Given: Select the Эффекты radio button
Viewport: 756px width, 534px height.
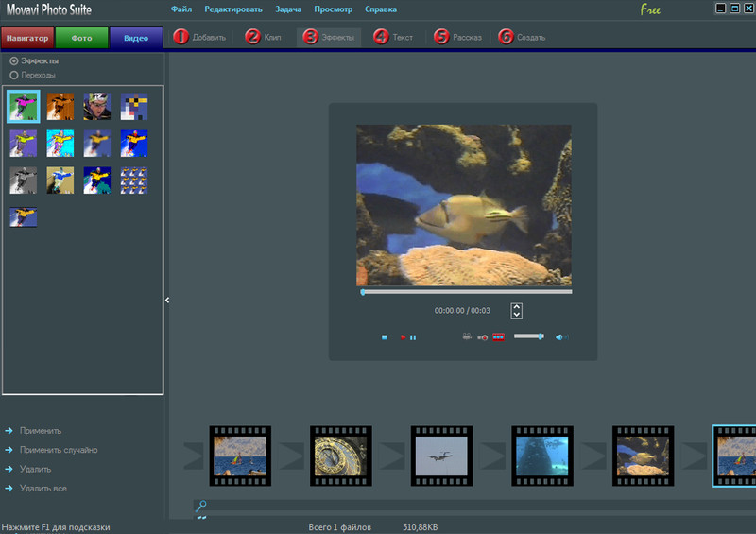Looking at the screenshot, I should coord(14,60).
